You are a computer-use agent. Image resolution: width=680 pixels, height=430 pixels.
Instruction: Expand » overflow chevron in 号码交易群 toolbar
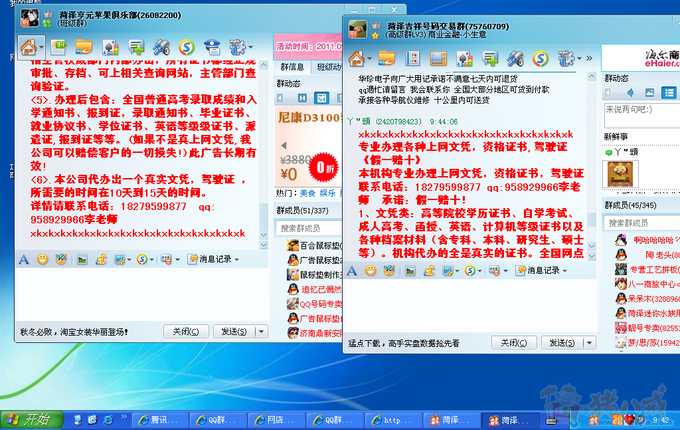coord(589,58)
